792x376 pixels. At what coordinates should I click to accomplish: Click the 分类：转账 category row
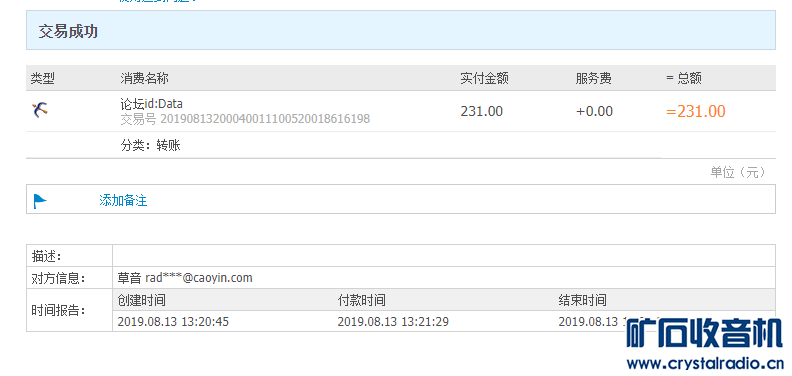pos(151,146)
